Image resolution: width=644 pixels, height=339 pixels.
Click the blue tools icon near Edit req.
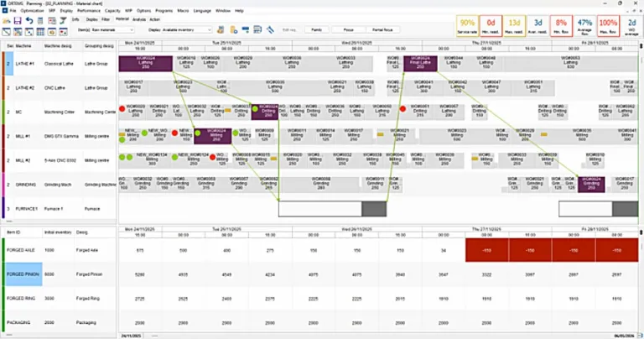pos(270,29)
